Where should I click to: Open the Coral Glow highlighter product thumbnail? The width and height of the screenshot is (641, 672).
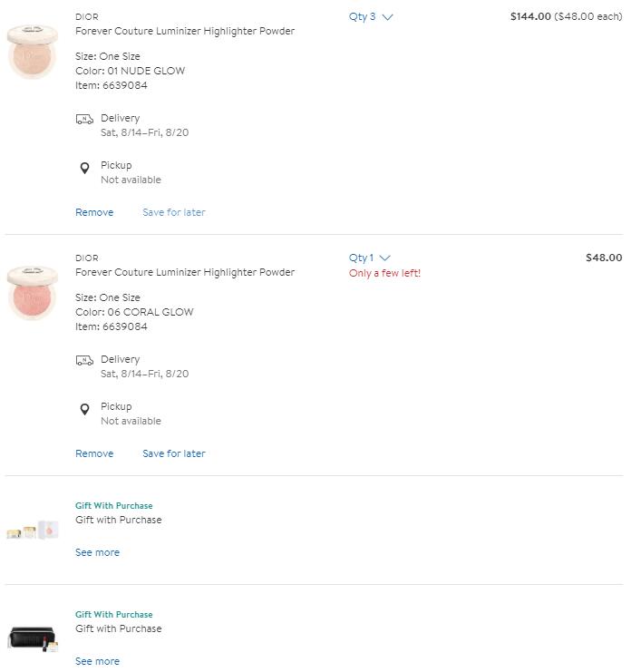click(x=33, y=292)
